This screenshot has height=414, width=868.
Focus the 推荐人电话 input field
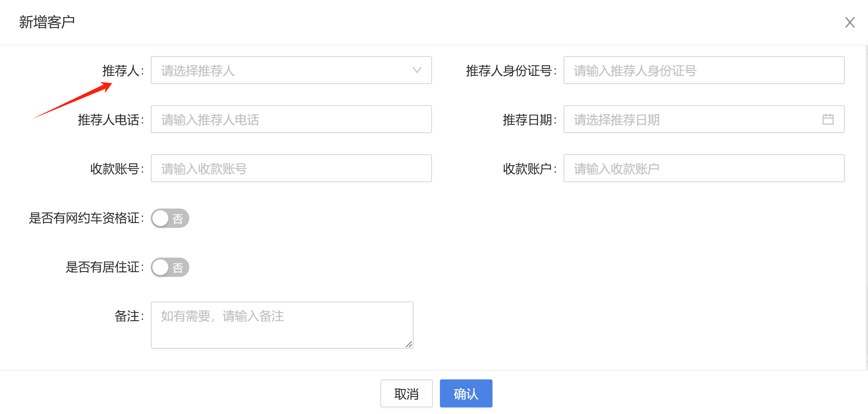[291, 119]
